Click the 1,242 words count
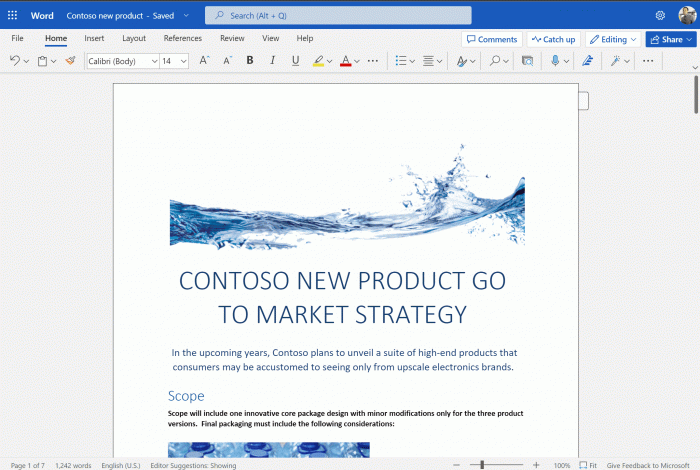 click(x=73, y=465)
